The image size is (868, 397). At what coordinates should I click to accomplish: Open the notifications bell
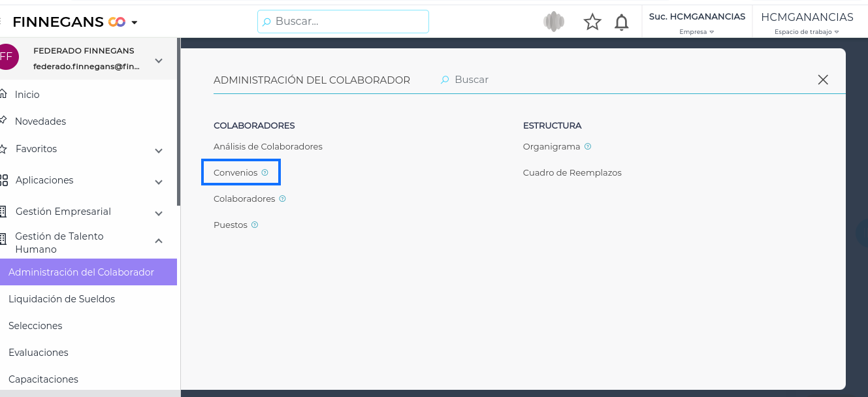coord(621,22)
